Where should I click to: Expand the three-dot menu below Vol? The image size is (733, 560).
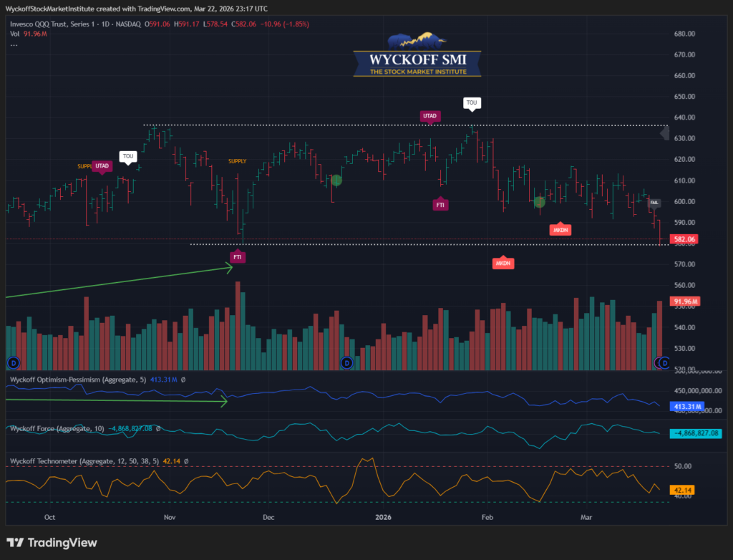[14, 44]
